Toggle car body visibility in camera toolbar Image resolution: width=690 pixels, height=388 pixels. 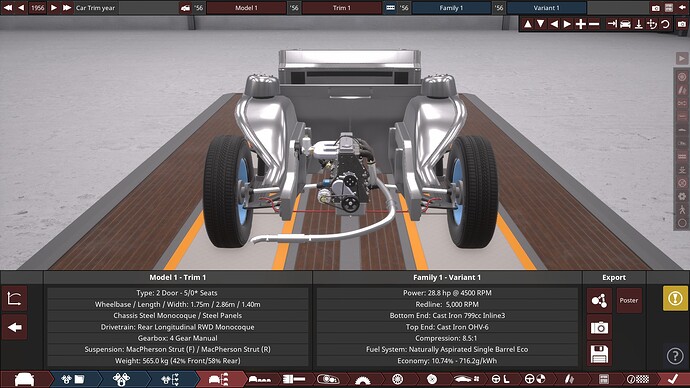coord(625,24)
